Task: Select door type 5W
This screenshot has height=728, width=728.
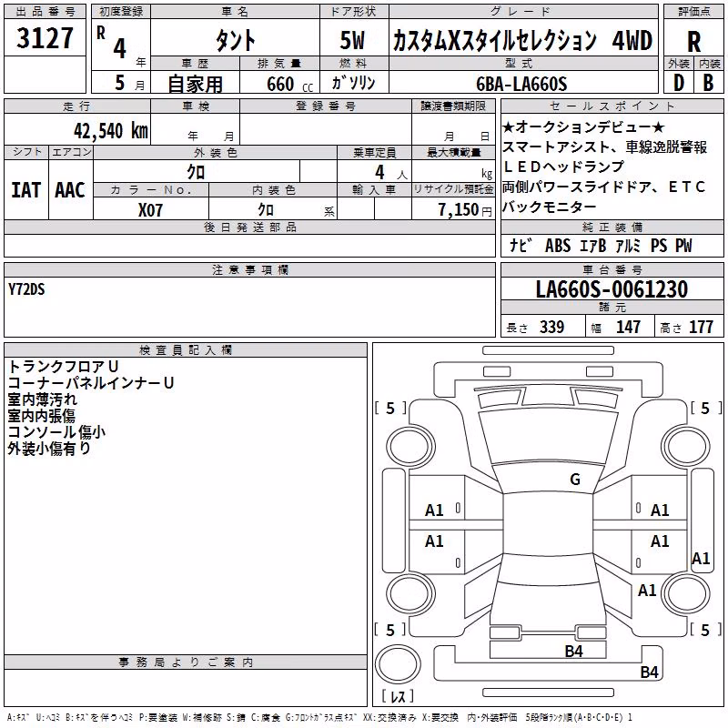Action: point(352,40)
